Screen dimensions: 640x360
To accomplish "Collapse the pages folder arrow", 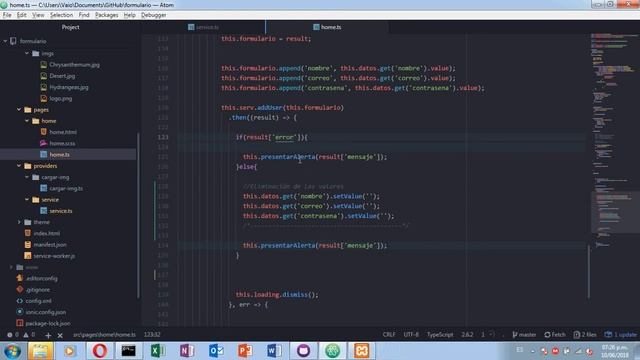I will [19, 109].
